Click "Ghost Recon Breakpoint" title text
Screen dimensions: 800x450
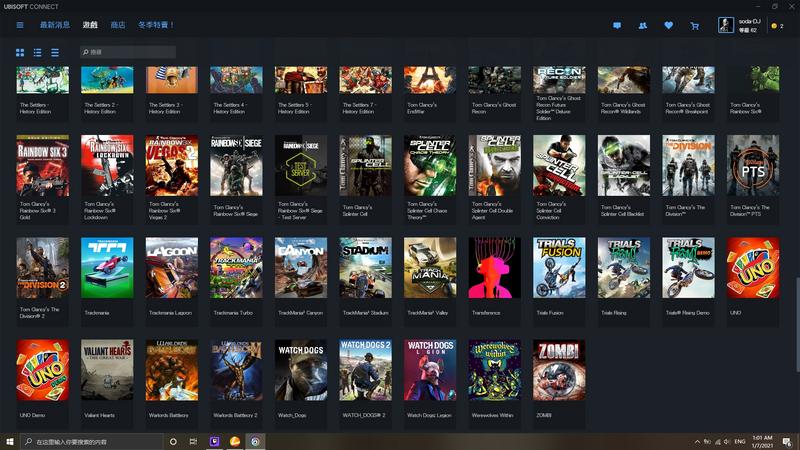(688, 108)
